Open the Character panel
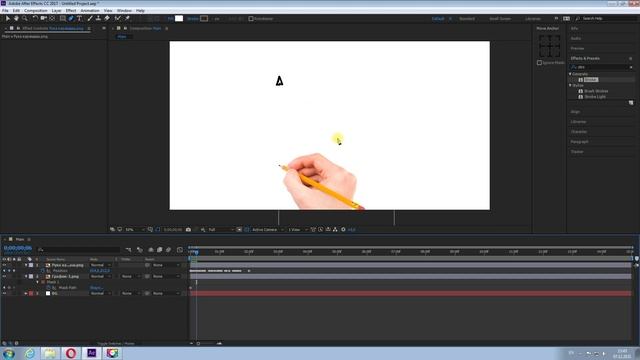This screenshot has height=360, width=640. tap(579, 132)
